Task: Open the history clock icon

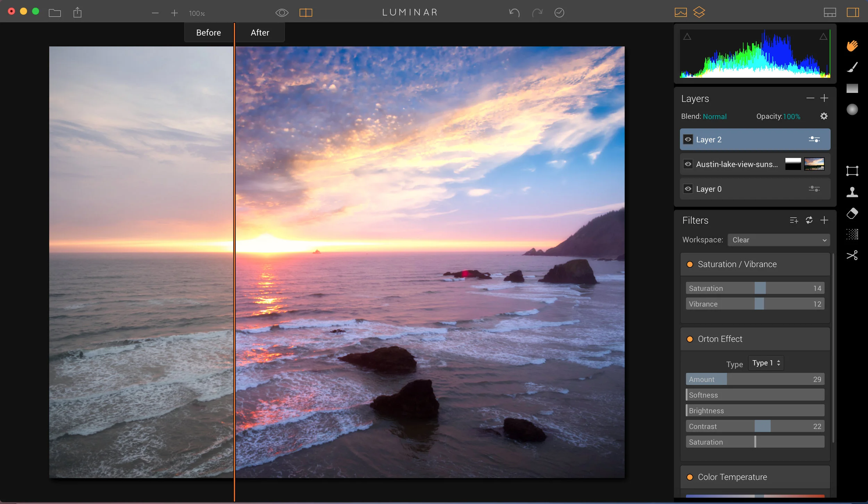Action: pos(559,13)
